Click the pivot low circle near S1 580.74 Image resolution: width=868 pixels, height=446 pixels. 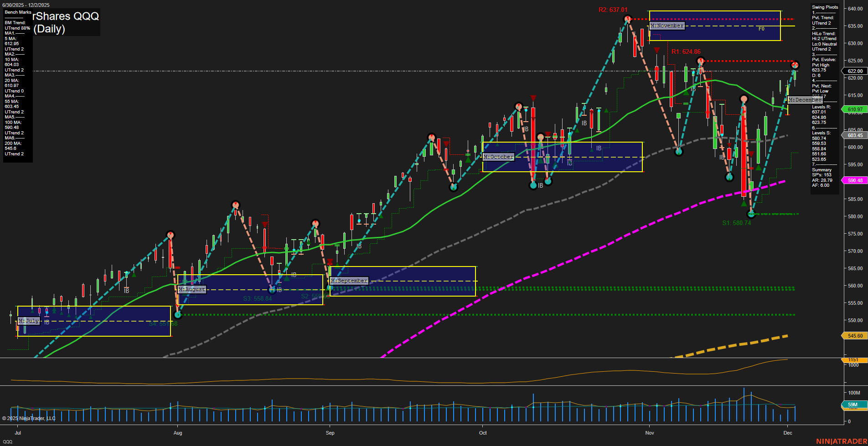click(751, 214)
